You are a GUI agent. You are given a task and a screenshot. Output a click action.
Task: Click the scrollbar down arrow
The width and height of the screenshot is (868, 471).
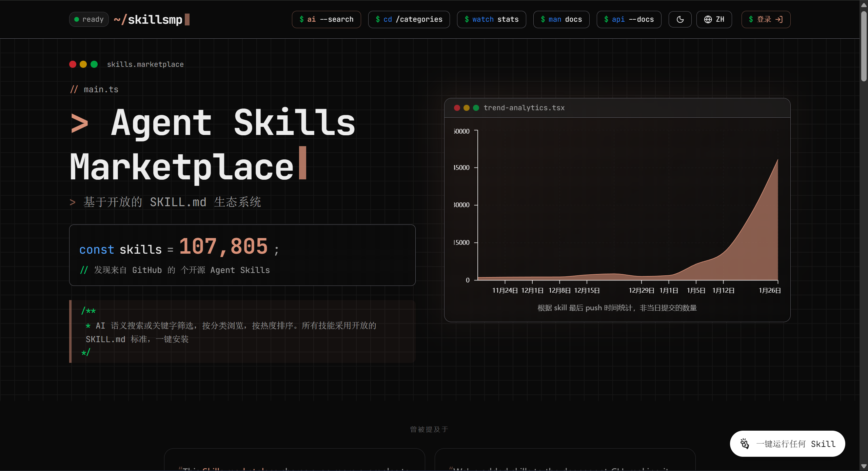pos(864,467)
